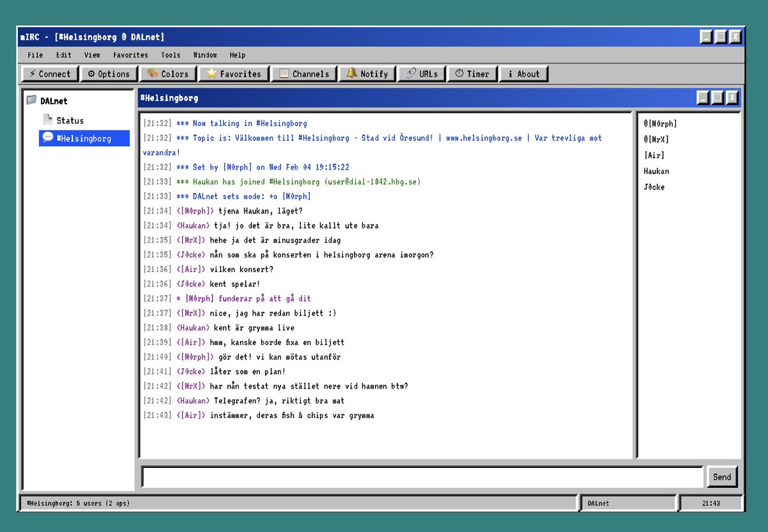Minimize the #Helsingborg channel window
This screenshot has height=532, width=768.
click(703, 98)
